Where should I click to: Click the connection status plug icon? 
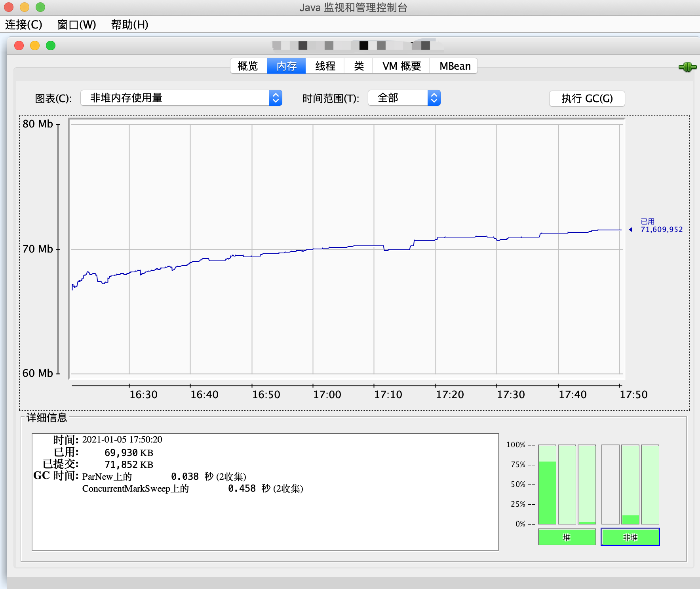point(688,67)
